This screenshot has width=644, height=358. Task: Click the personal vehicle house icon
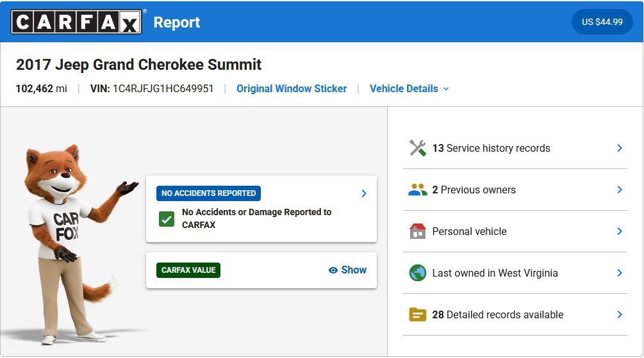(x=418, y=231)
